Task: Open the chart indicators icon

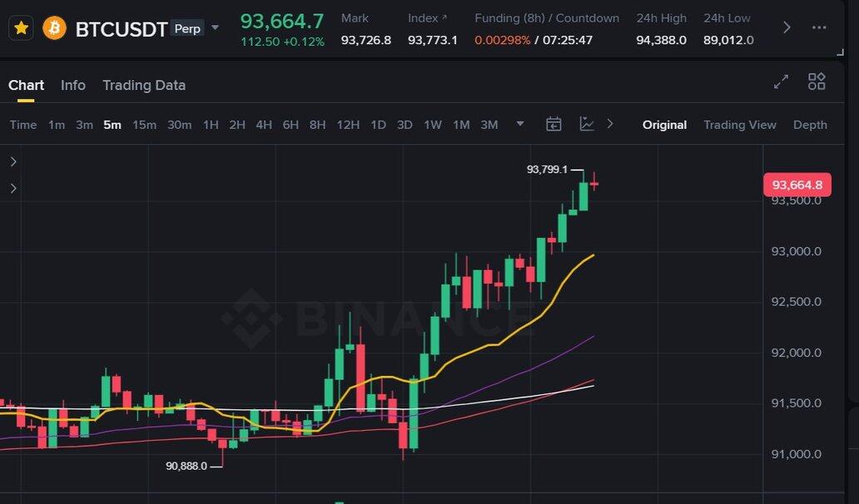Action: click(587, 125)
